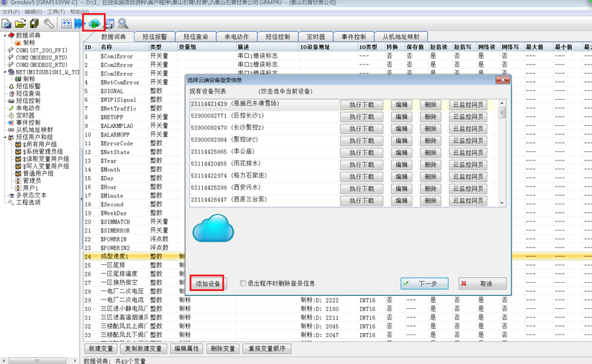Select COM3 (MODBUS_RTU) tree node

click(41, 65)
